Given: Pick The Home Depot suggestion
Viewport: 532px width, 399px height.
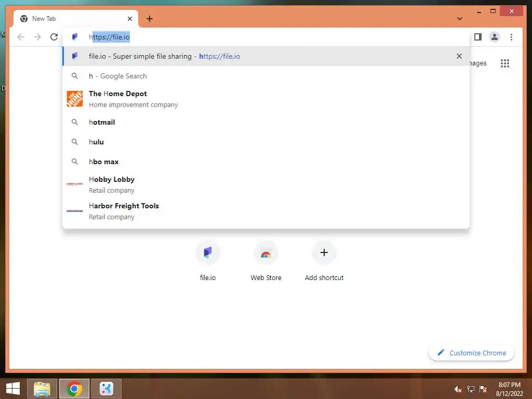Looking at the screenshot, I should (266, 99).
